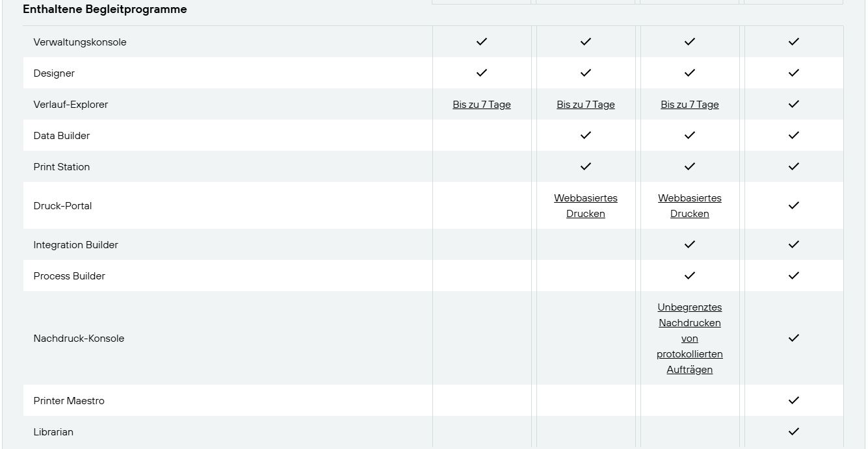Image resolution: width=868 pixels, height=449 pixels.
Task: Click the first checkmark in the Print Station row
Action: click(585, 166)
